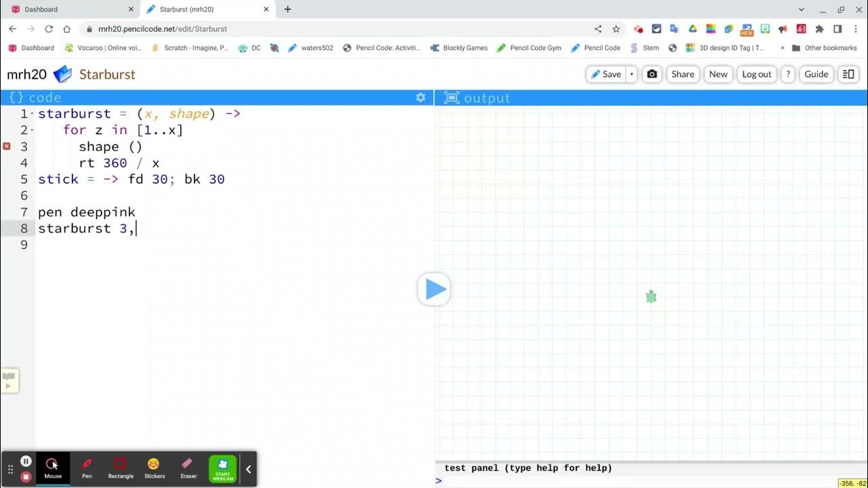Select the Starburst (mrh20) tab
Viewport: 868px width, 488px height.
[208, 9]
